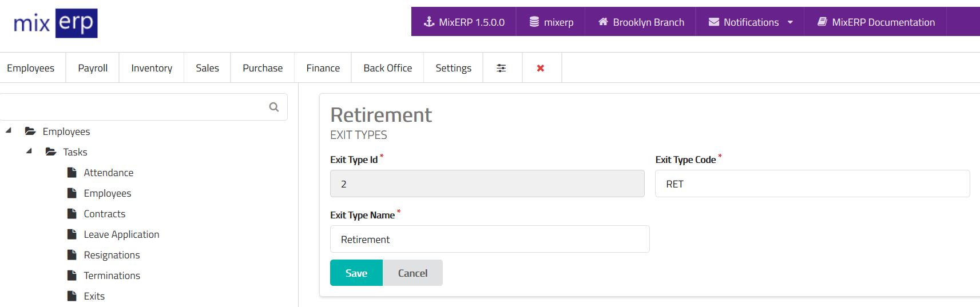
Task: Click the home icon for Brooklyn Branch
Action: (603, 22)
